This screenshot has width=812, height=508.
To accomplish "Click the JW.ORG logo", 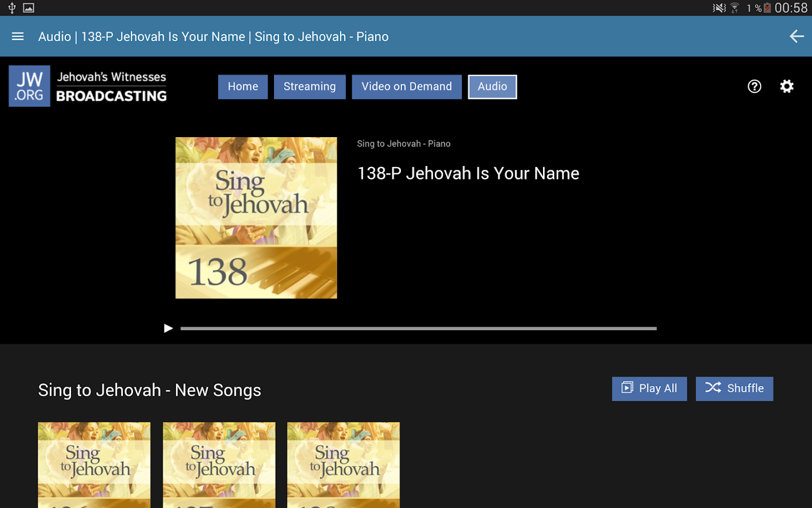I will coord(29,86).
